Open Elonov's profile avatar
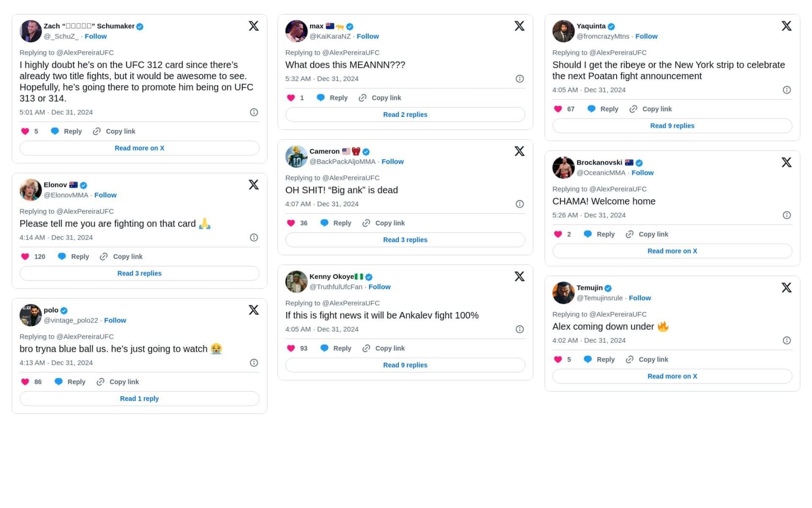Viewport: 812px width, 508px height. tap(30, 189)
